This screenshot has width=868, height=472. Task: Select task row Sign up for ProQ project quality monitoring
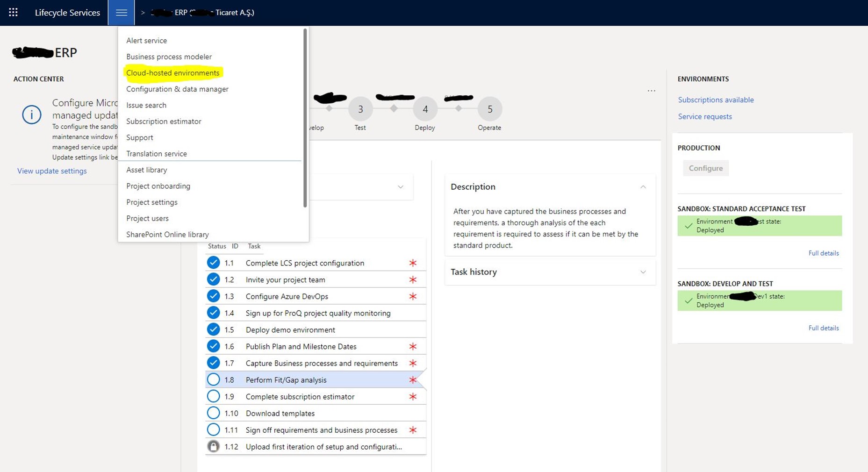tap(316, 313)
